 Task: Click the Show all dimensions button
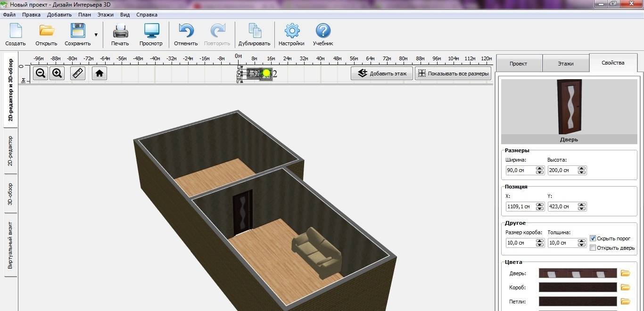[453, 74]
